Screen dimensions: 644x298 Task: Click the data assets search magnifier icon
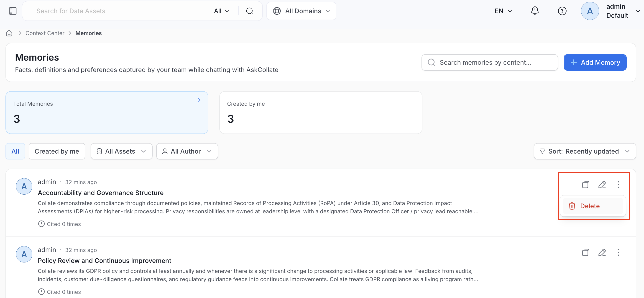(x=250, y=11)
